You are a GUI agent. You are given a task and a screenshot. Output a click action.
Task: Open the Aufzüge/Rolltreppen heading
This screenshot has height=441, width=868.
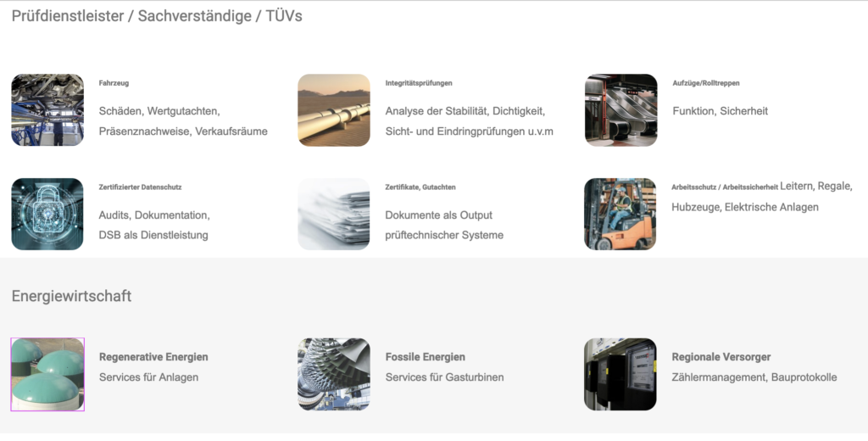(x=706, y=83)
